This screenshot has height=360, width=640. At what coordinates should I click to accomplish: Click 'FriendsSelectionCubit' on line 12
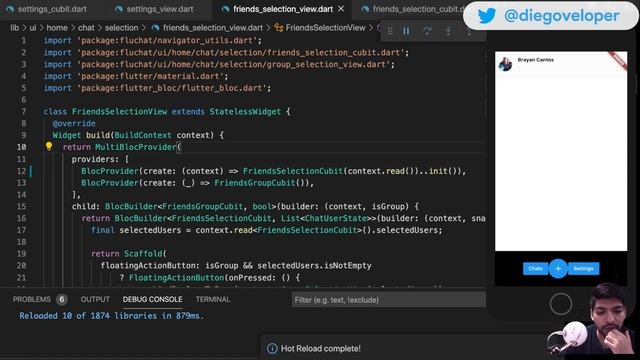(x=293, y=171)
